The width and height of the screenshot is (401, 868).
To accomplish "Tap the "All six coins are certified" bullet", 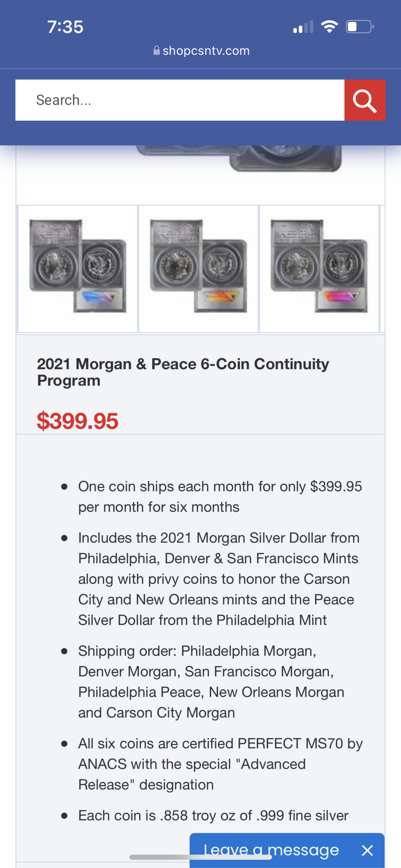I will [x=220, y=764].
